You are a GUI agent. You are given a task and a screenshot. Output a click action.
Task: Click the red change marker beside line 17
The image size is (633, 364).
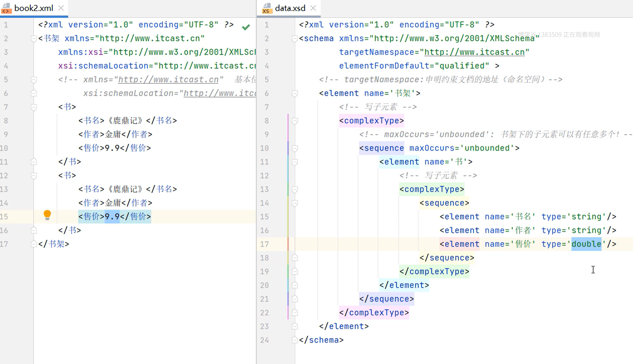click(x=288, y=244)
